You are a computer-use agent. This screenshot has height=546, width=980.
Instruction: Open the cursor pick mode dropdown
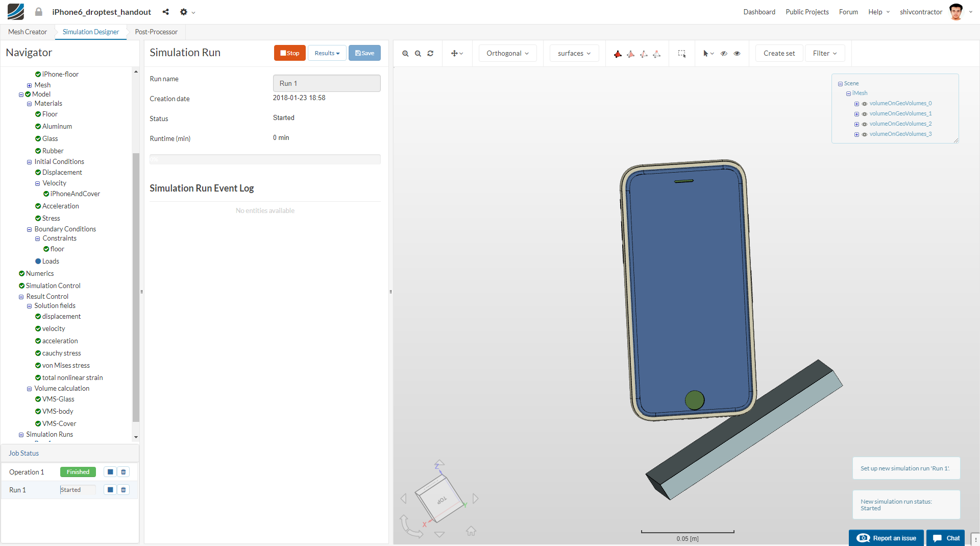(708, 53)
